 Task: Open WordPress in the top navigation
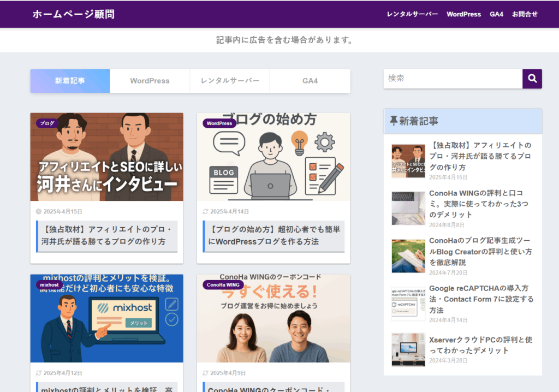464,14
